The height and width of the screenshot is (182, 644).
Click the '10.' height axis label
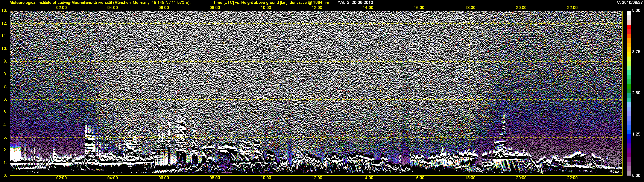4,48
